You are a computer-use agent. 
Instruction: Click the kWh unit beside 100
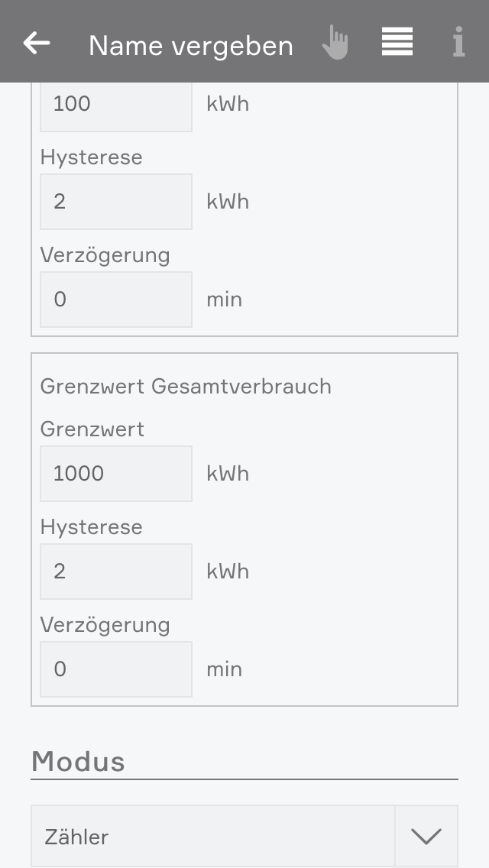(228, 104)
